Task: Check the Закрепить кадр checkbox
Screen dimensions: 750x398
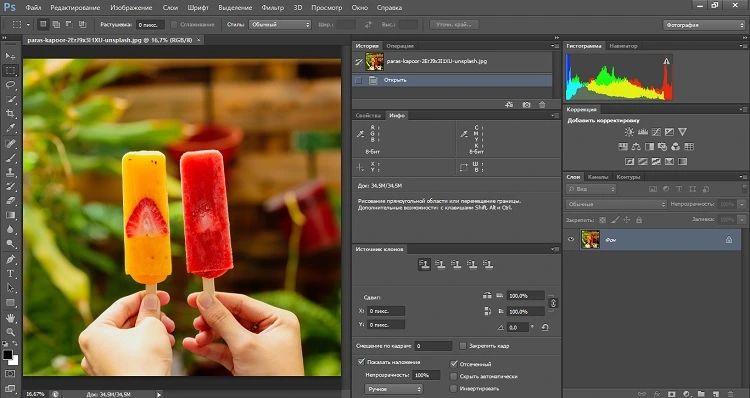Action: [x=463, y=345]
